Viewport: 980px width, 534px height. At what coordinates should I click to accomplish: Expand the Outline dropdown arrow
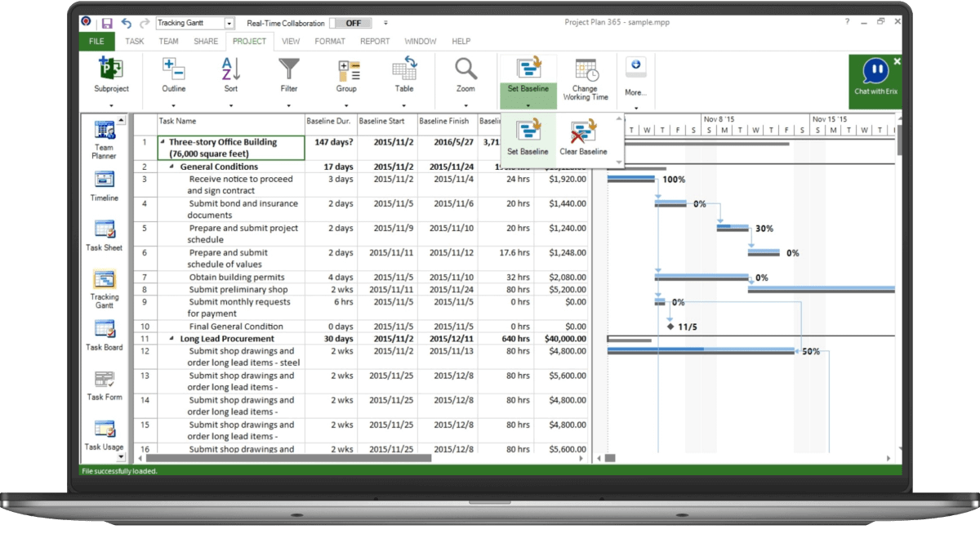coord(173,106)
